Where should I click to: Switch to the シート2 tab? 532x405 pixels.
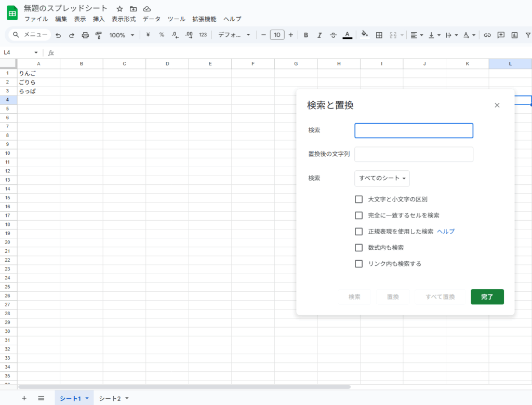point(110,398)
